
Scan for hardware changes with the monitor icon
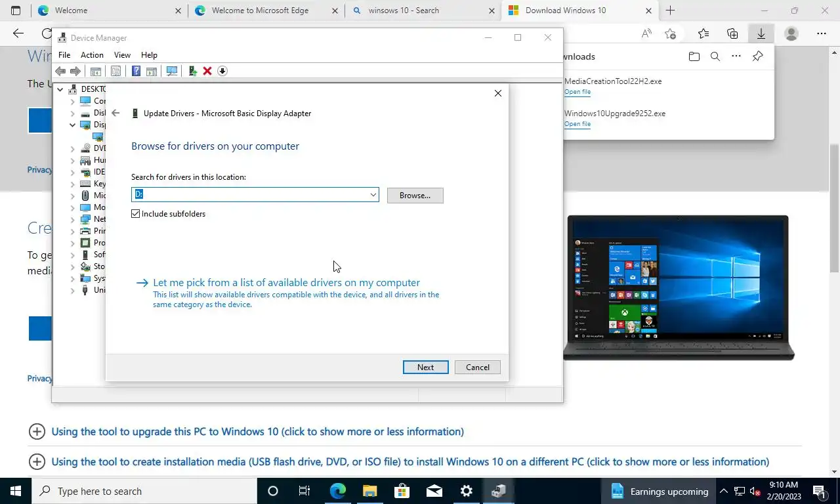click(172, 71)
